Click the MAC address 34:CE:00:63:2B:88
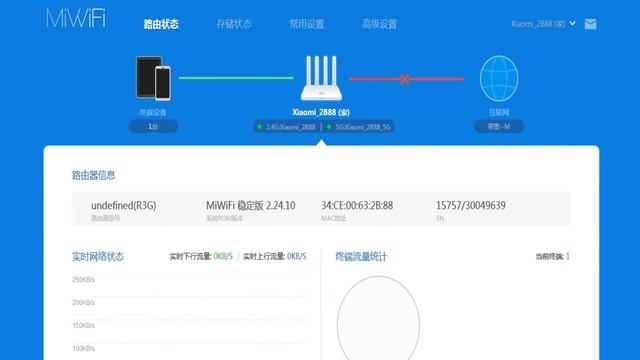Image resolution: width=640 pixels, height=360 pixels. tap(357, 205)
